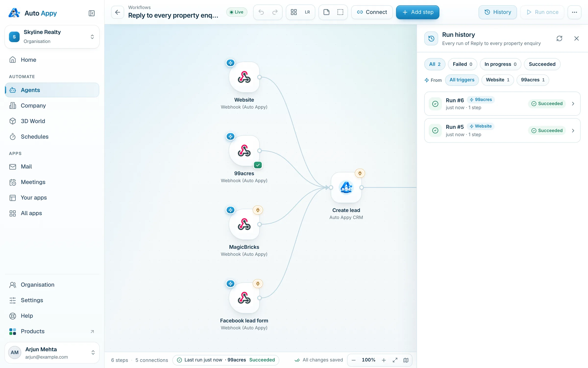Open Products external link

(52, 331)
